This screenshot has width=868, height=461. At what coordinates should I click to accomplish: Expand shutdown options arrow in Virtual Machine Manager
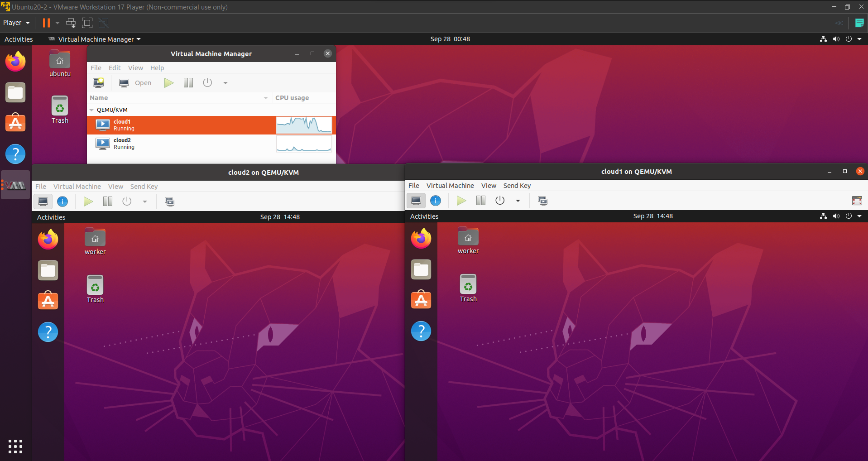coord(225,83)
